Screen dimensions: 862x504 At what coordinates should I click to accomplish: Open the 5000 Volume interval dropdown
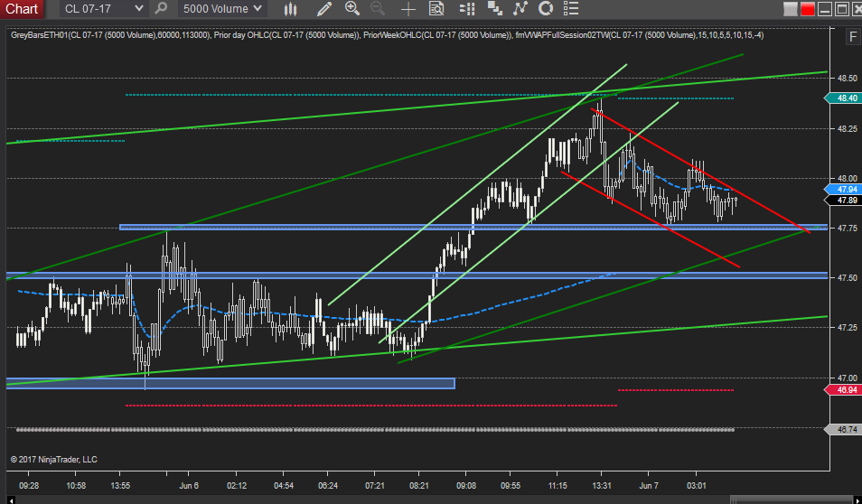[222, 8]
